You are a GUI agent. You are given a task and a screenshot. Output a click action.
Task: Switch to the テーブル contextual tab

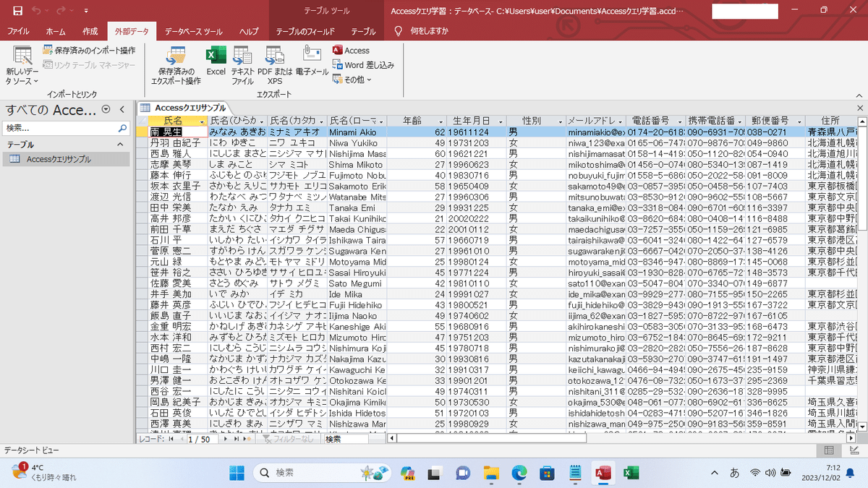[363, 31]
